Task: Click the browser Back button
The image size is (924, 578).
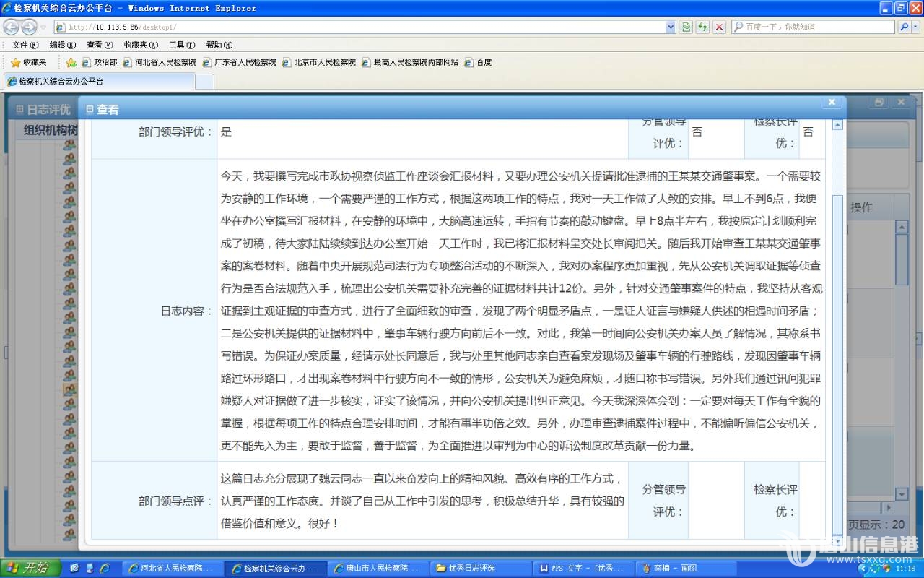Action: (12, 27)
